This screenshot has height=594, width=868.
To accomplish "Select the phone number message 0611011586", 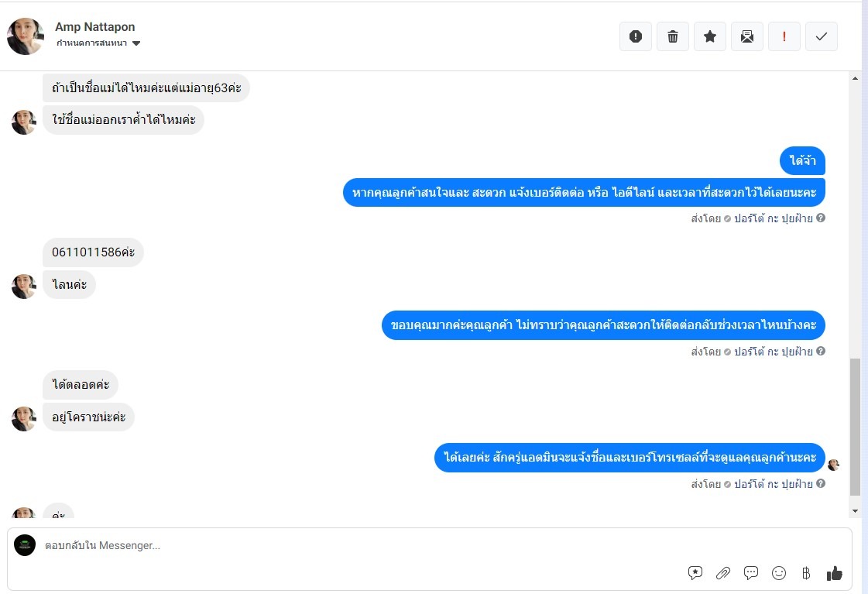I will point(93,252).
